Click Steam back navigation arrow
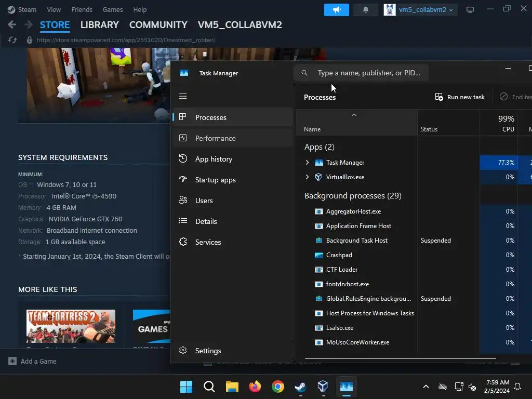This screenshot has height=399, width=532. click(x=12, y=24)
